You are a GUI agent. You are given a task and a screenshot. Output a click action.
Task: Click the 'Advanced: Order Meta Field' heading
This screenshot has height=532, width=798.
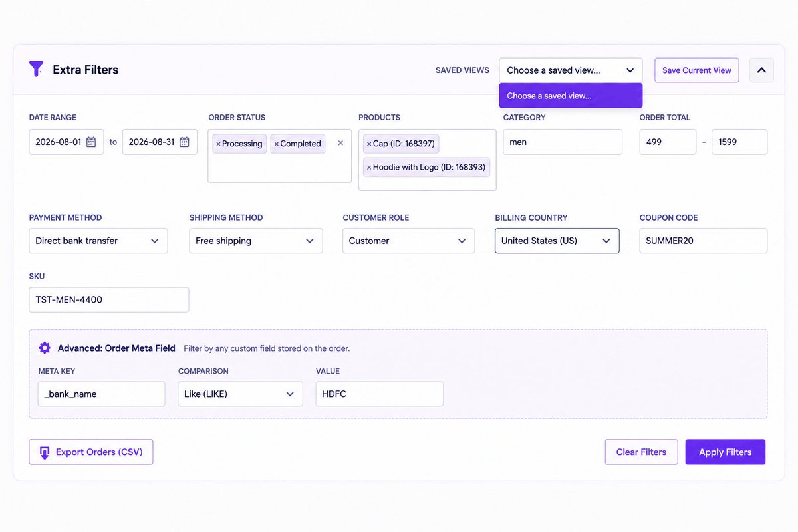tap(116, 348)
